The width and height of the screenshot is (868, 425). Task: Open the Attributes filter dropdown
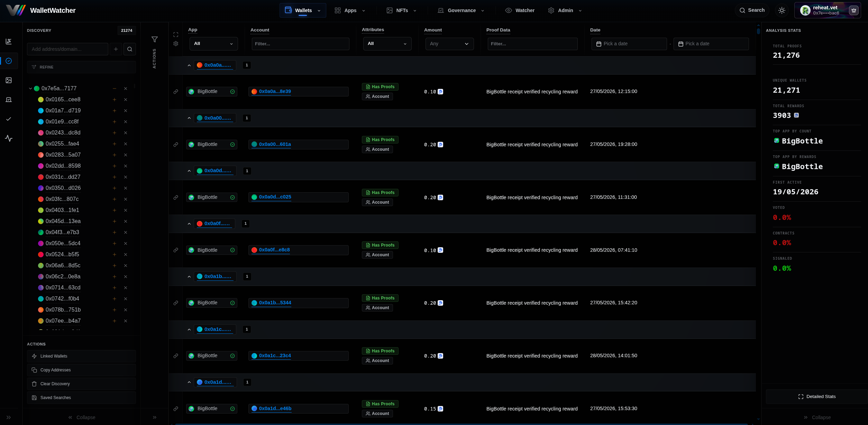pos(387,44)
